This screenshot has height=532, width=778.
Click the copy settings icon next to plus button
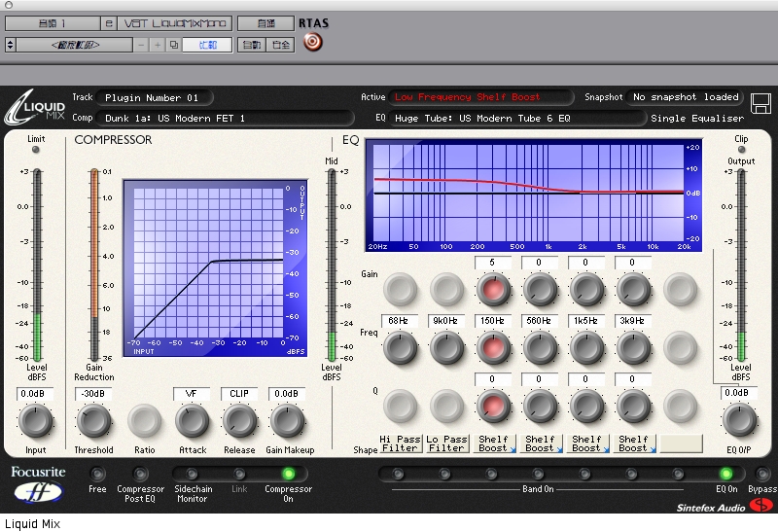(174, 45)
